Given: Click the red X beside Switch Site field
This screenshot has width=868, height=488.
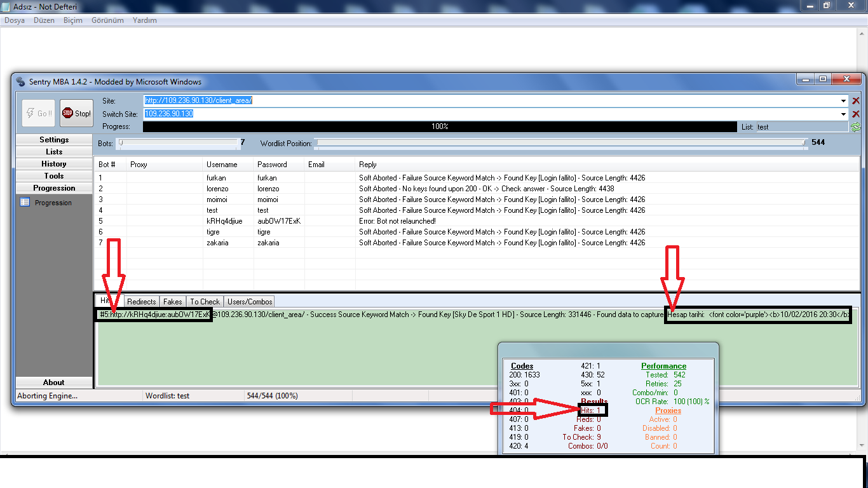Looking at the screenshot, I should pyautogui.click(x=855, y=114).
